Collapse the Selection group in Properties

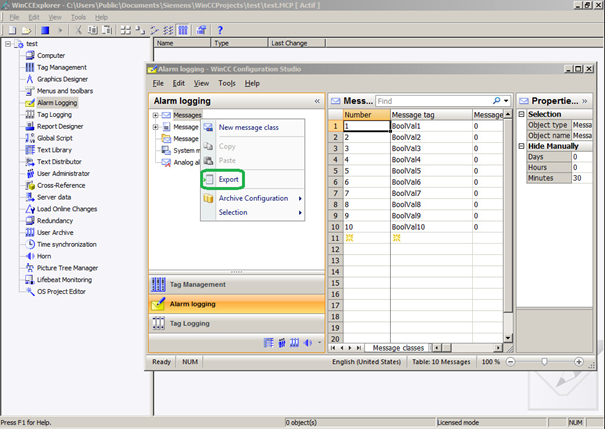click(x=521, y=114)
